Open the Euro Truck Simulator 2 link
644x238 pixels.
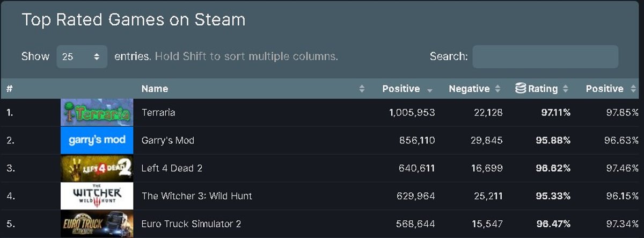coord(192,224)
